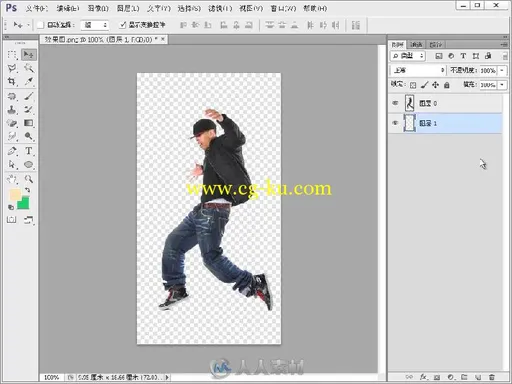Open the fill slider dropdown arrow
Viewport: 512px width, 384px height.
click(502, 85)
